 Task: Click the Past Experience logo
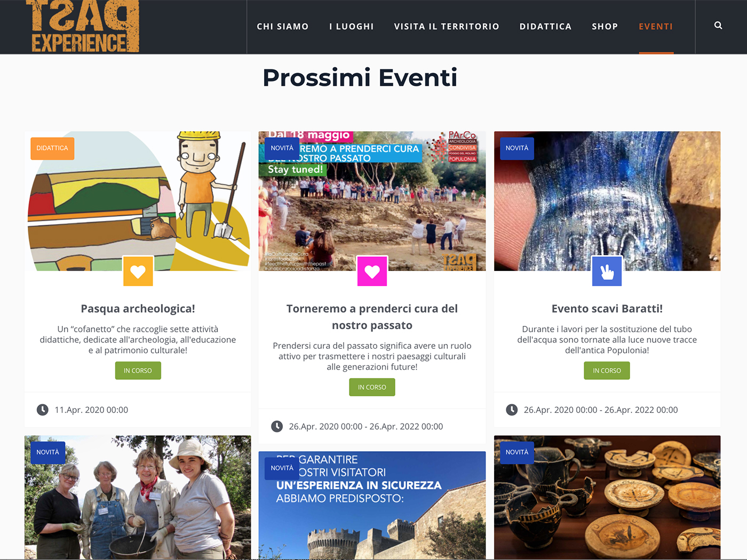tap(82, 26)
